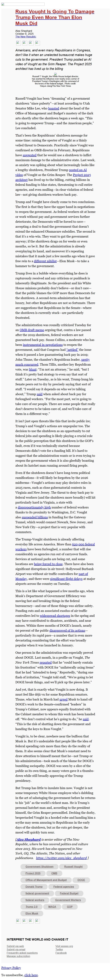Open the Russell Vought photo placeholder
The image size is (111, 980).
tap(55, 74)
